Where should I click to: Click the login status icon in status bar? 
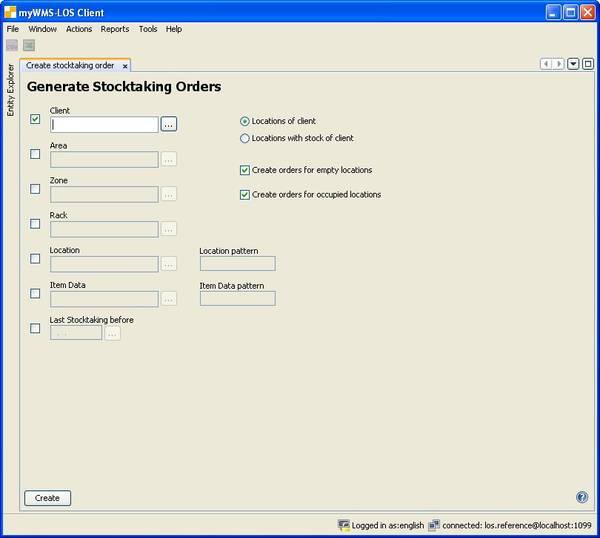(x=344, y=525)
